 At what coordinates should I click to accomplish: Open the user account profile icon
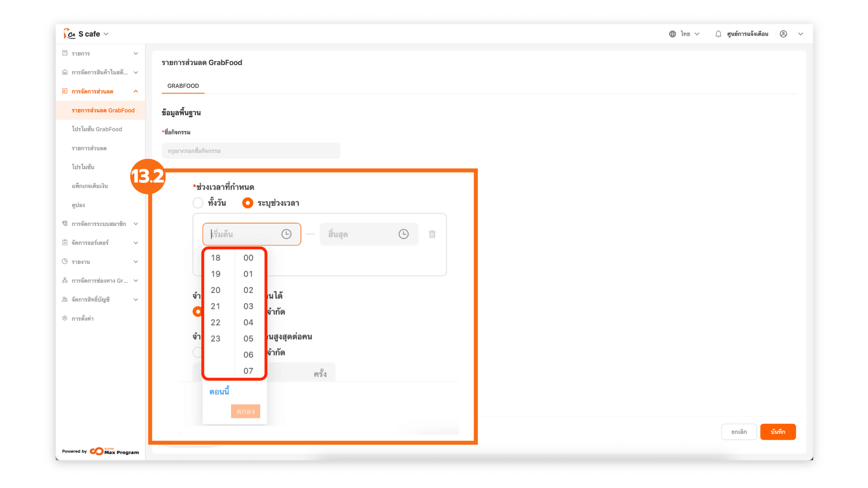pos(783,34)
